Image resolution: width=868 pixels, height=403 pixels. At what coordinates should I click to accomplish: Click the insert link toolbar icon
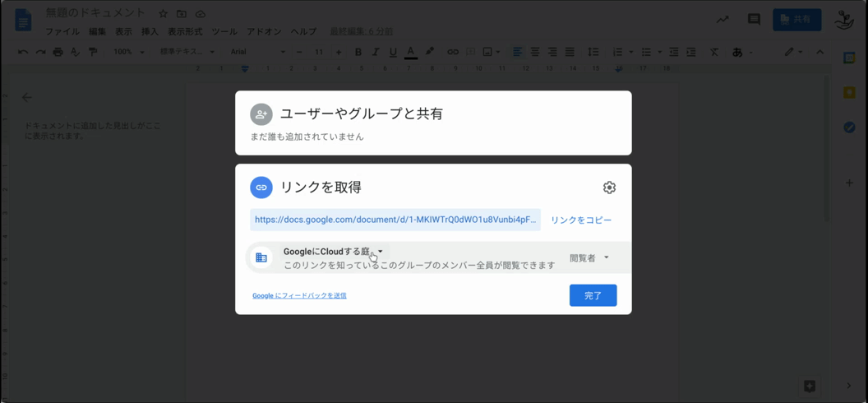453,52
